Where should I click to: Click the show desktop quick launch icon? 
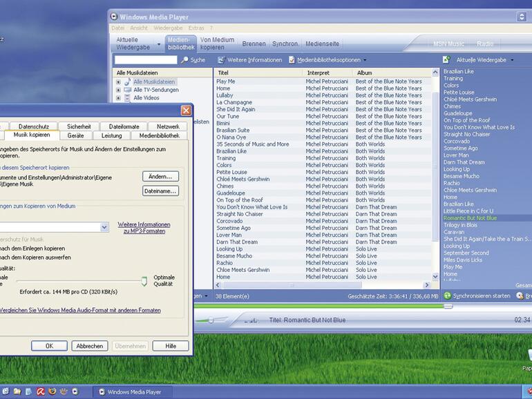pyautogui.click(x=29, y=391)
